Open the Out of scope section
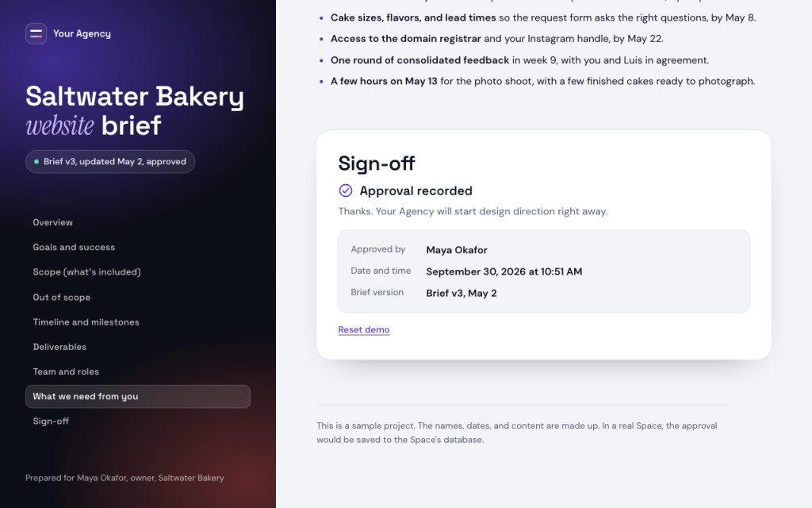Screen dimensions: 812x508 coord(61,297)
